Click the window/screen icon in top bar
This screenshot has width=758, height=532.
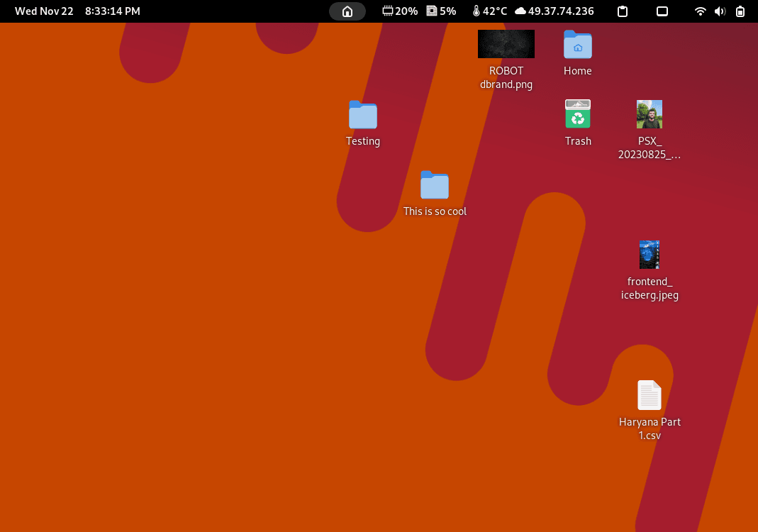662,11
